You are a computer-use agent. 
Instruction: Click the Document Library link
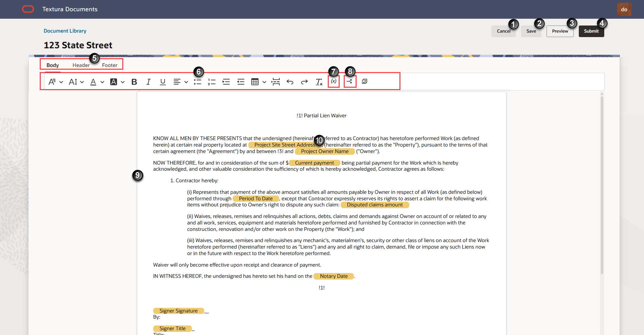pyautogui.click(x=65, y=31)
